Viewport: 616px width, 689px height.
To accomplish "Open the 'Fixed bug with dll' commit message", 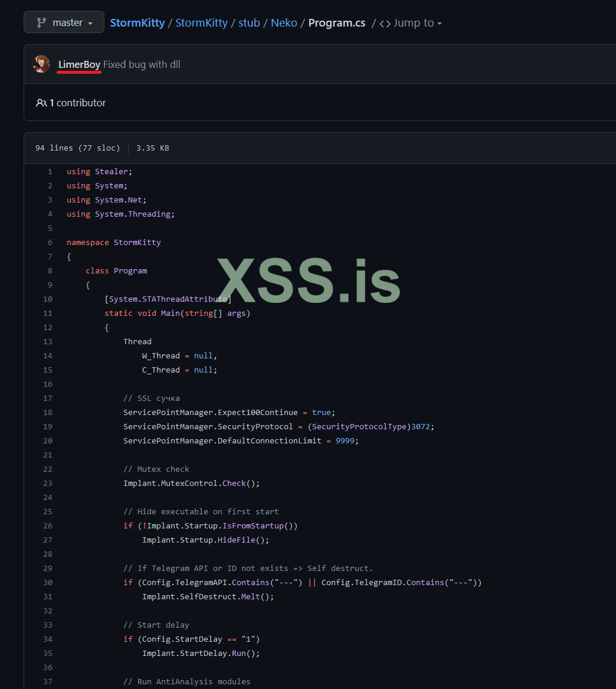I will point(142,64).
